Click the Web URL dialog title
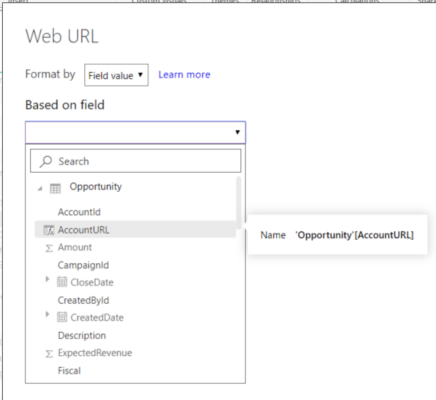 click(62, 36)
